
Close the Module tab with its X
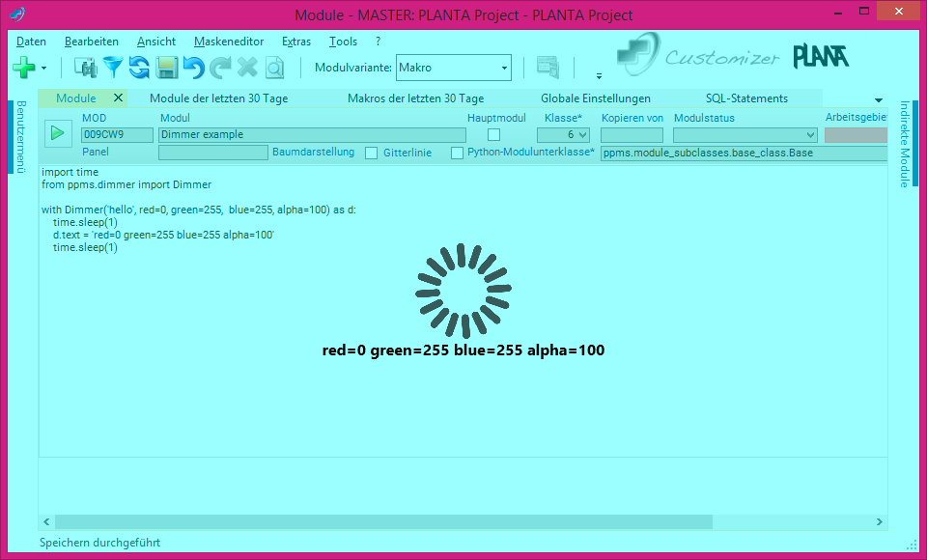(x=118, y=98)
